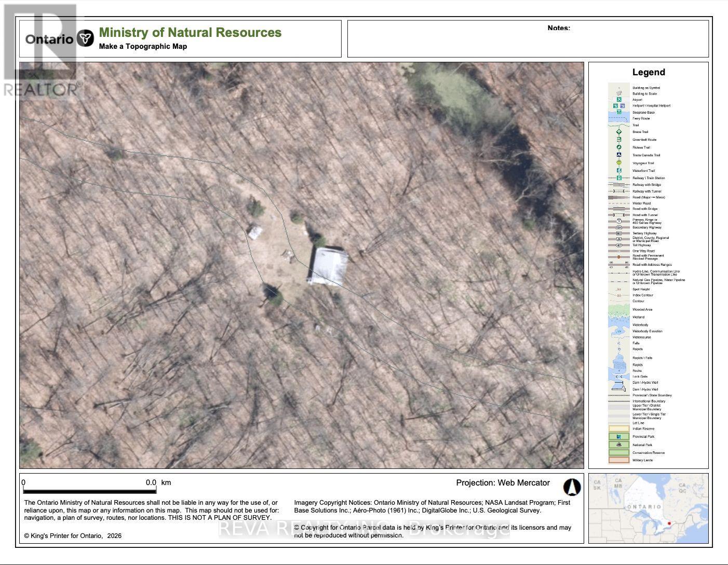Click the Road with Permanent Blocked Passage marker
Viewport: 728px width, 565px height.
pos(618,257)
